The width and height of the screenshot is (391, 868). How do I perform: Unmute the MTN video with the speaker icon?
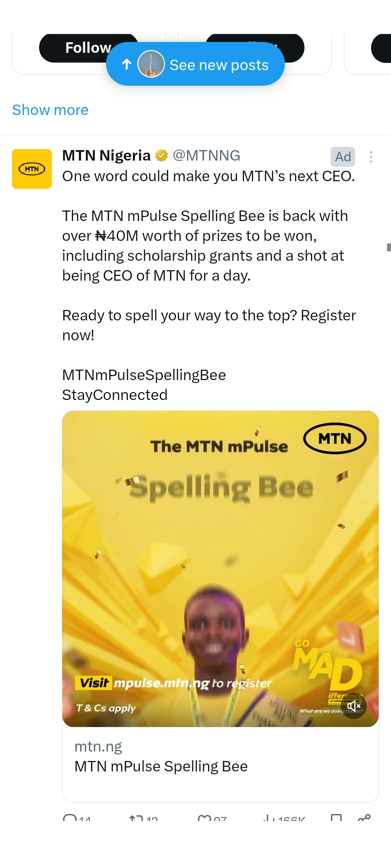(354, 706)
